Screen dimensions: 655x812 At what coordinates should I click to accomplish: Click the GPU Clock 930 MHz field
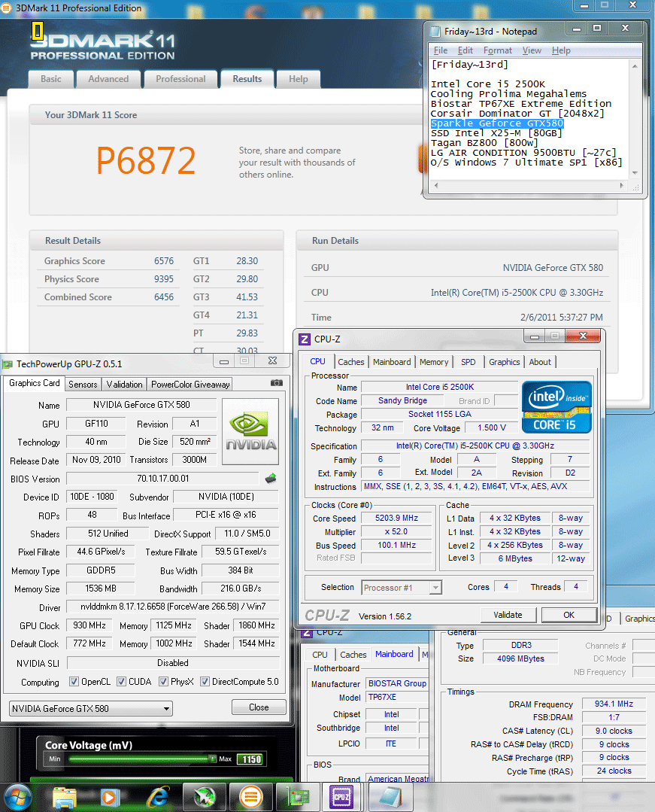[x=89, y=625]
